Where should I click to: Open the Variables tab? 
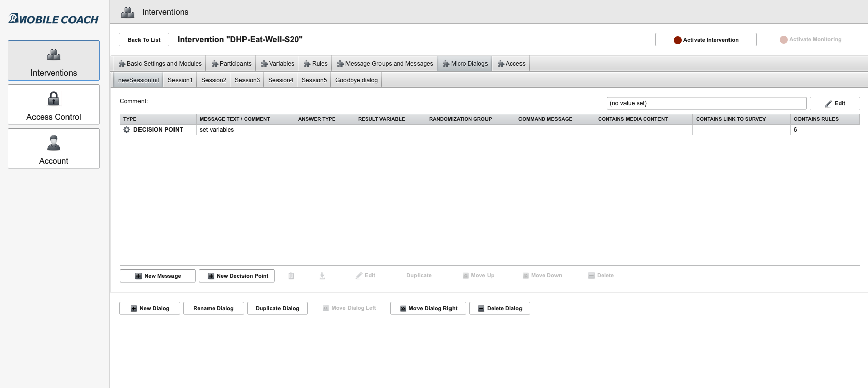pos(277,64)
